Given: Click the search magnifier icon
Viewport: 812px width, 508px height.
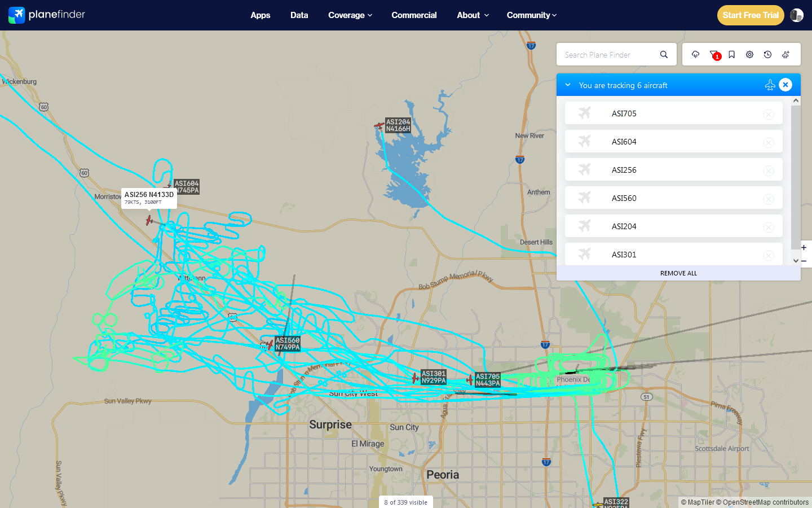Looking at the screenshot, I should pyautogui.click(x=664, y=55).
